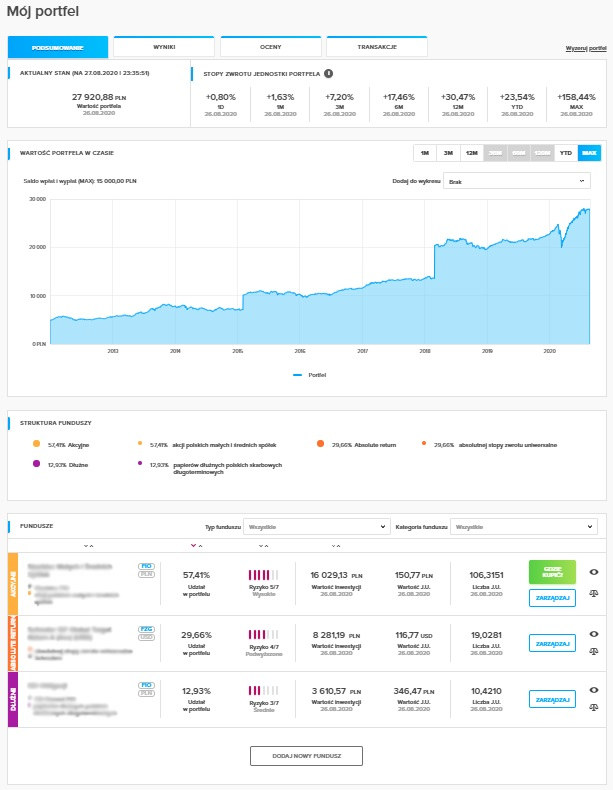Compare the Akcyjne fund using scales icon
613x790 pixels.
pos(593,594)
